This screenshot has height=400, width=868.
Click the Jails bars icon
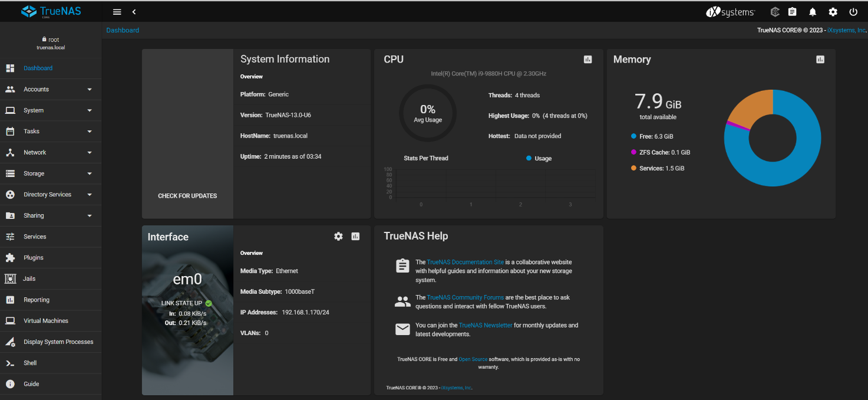click(x=10, y=278)
